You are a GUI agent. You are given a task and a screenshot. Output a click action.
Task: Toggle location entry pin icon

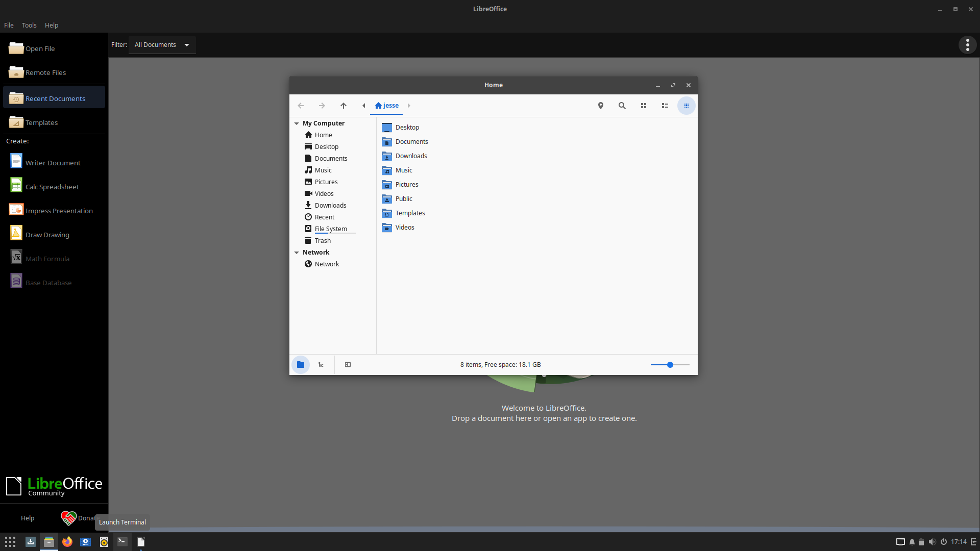[x=601, y=106]
